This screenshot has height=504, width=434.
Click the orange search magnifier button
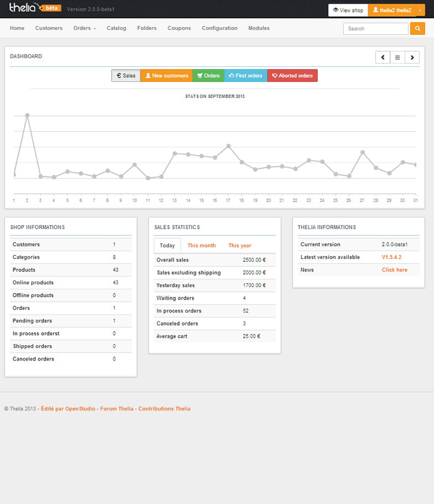coord(417,29)
